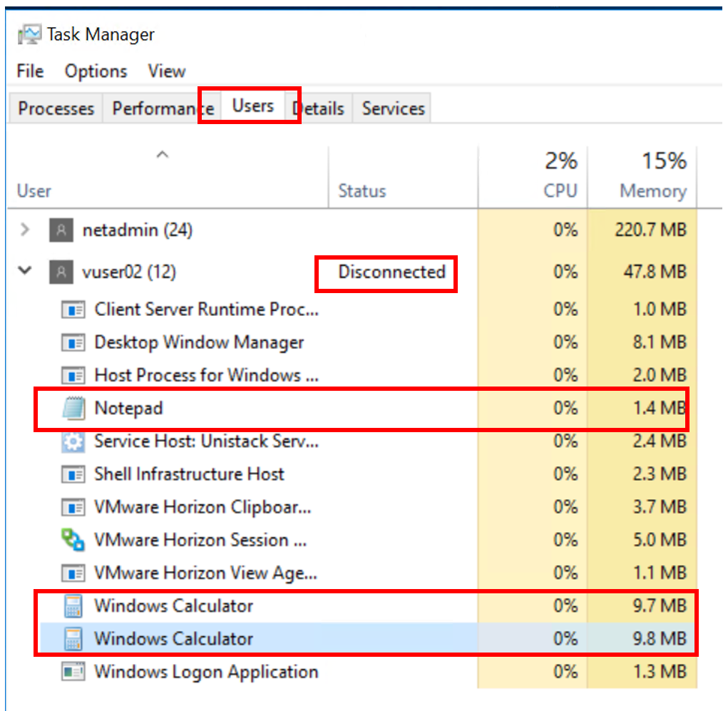Click the VMware Horizon Session icon
Viewport: 728px width, 711px height.
click(73, 541)
